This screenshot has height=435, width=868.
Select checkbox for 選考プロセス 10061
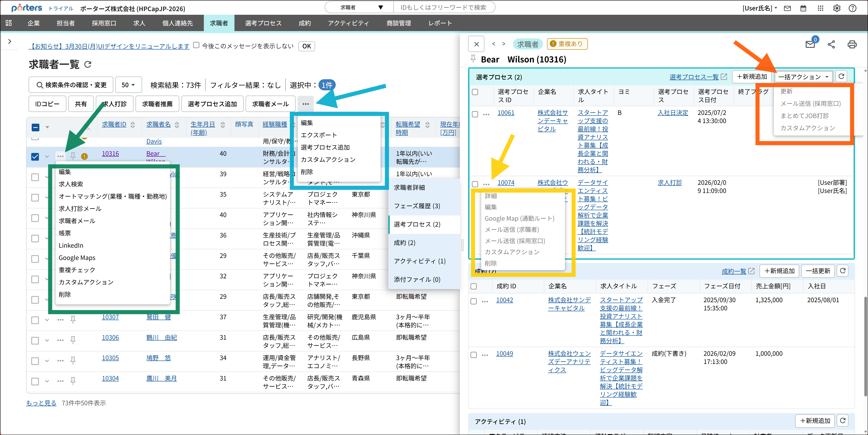(475, 114)
